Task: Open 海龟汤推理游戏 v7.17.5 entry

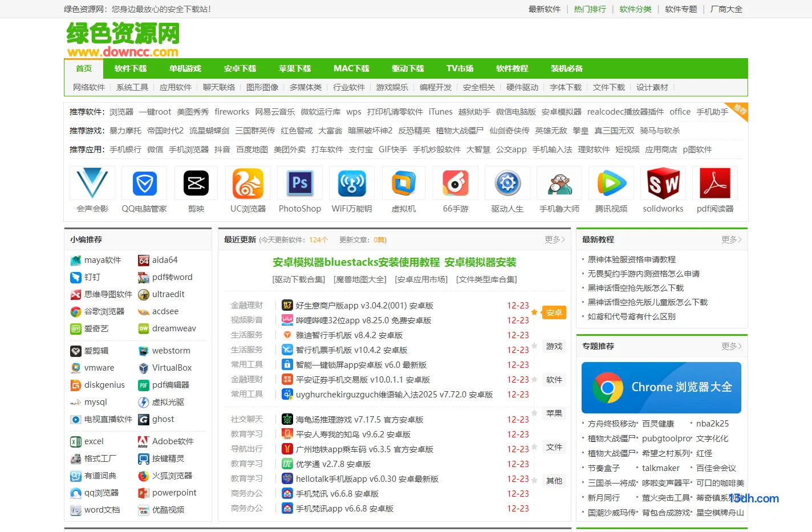Action: 359,420
